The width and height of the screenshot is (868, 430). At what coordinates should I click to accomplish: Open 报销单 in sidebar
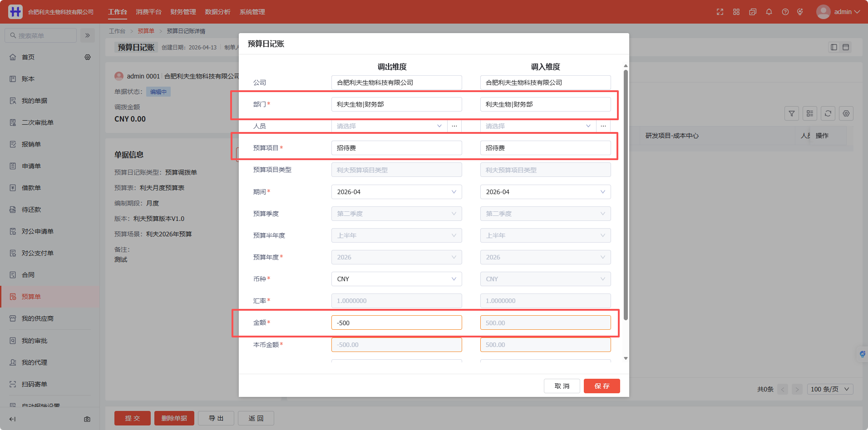coord(31,144)
